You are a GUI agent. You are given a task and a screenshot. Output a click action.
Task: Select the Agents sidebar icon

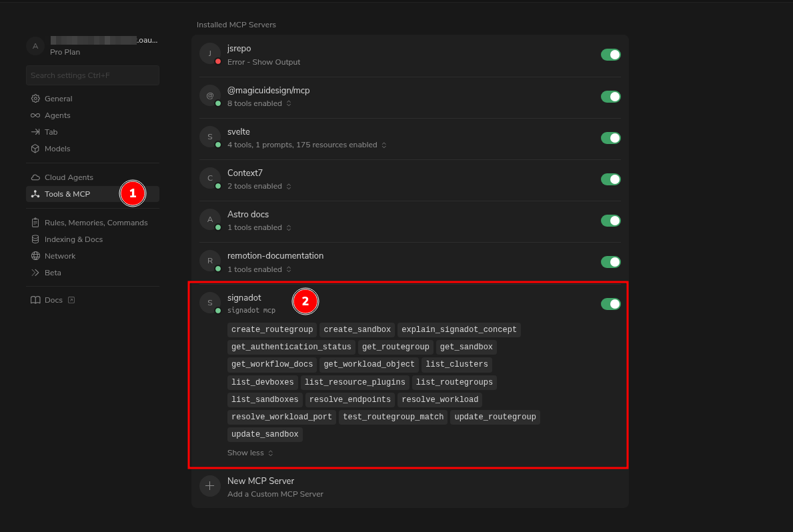click(x=35, y=115)
